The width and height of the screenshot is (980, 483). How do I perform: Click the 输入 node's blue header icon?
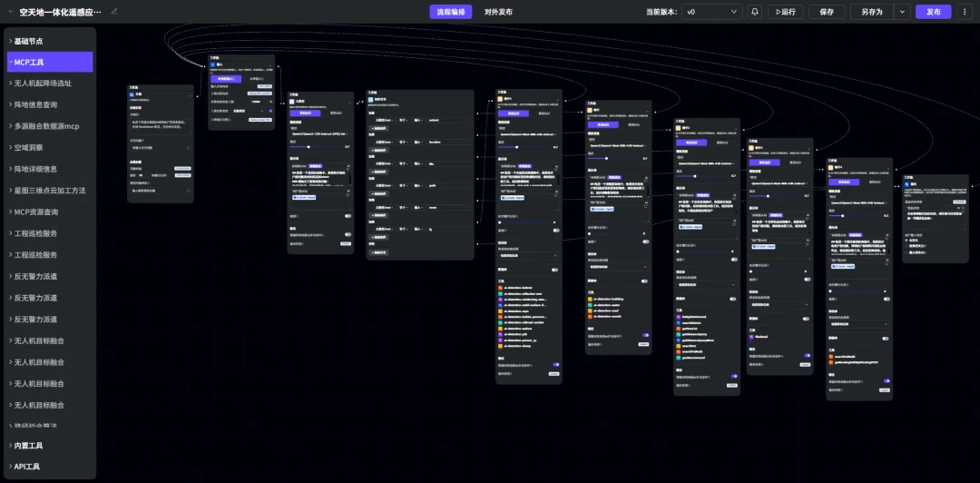pyautogui.click(x=212, y=64)
